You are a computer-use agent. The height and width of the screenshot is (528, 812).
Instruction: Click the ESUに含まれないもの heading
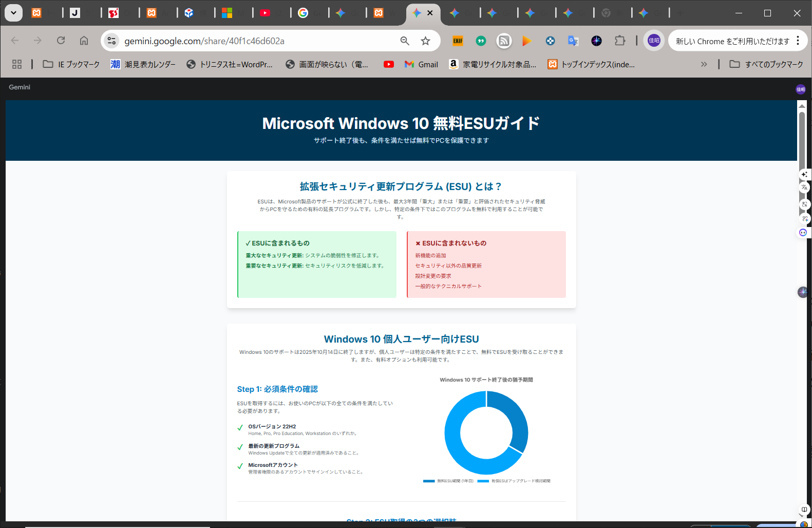click(x=451, y=243)
